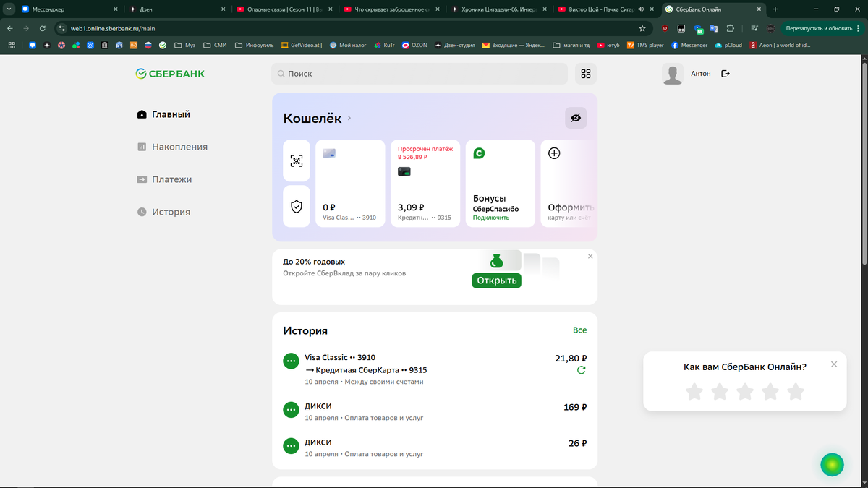Open the uBlock extension icon
868x488 pixels.
tap(665, 28)
